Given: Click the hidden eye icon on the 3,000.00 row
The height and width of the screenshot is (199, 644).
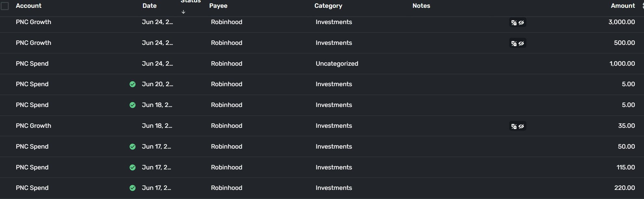Looking at the screenshot, I should coord(521,22).
